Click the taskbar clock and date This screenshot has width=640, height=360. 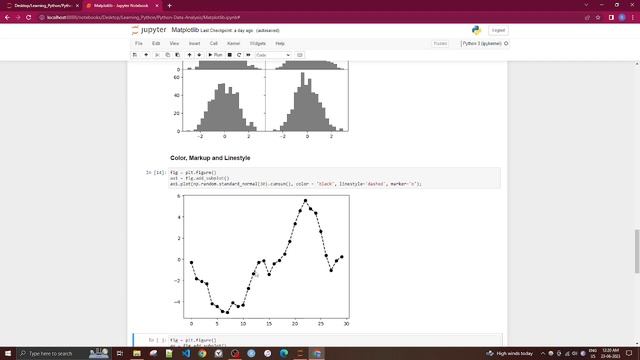[611, 353]
